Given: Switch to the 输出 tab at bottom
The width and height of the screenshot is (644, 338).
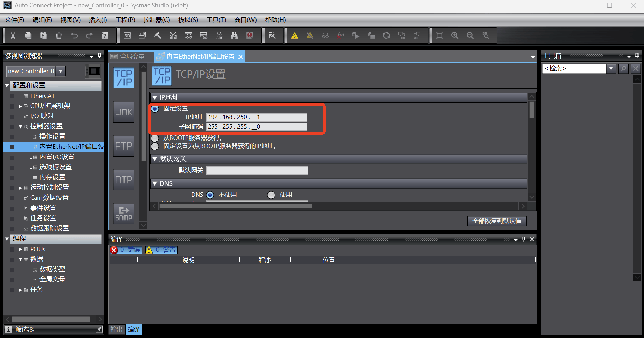Looking at the screenshot, I should click(116, 329).
